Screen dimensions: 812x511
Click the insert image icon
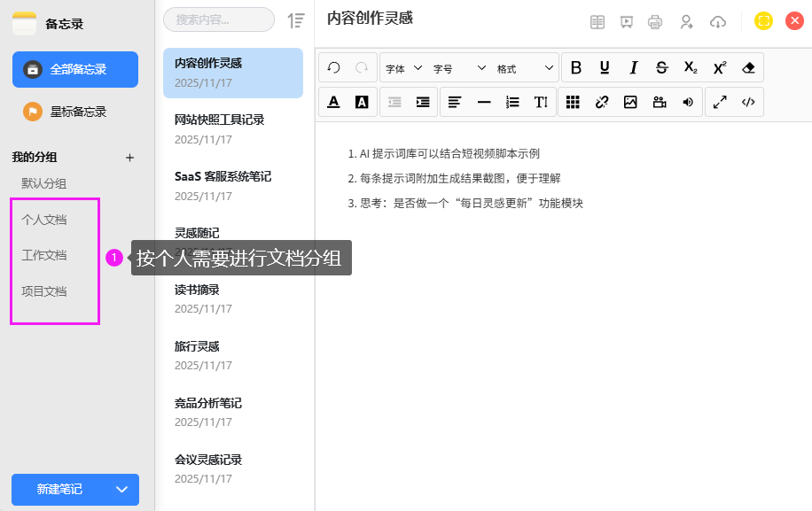(630, 102)
